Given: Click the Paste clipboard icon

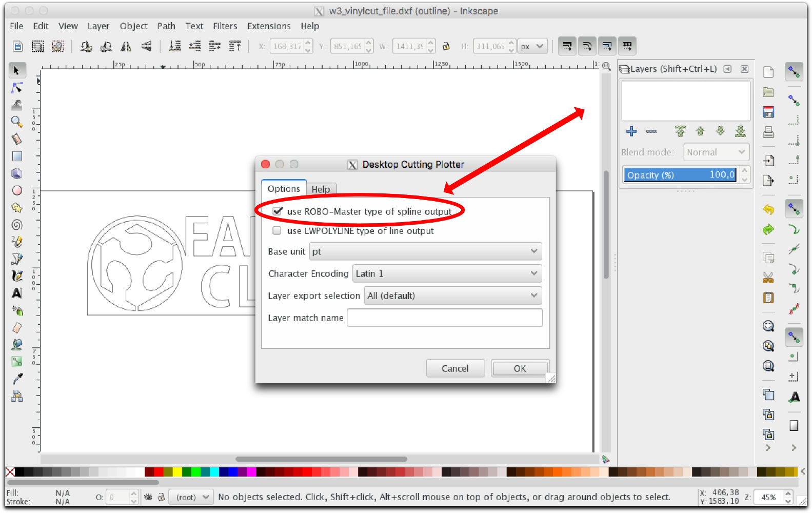Looking at the screenshot, I should click(x=768, y=298).
